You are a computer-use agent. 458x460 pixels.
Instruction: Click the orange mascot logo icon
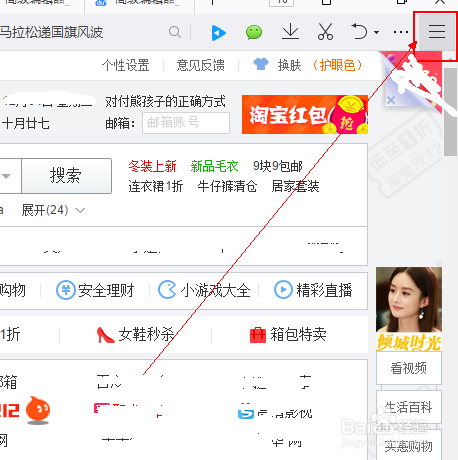[38, 410]
